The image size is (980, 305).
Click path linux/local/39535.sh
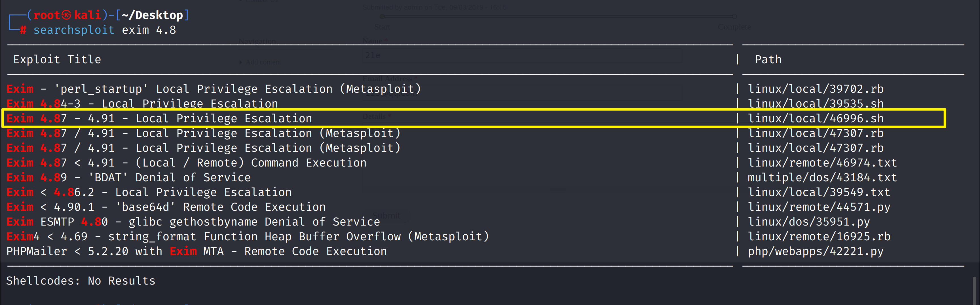click(x=816, y=104)
